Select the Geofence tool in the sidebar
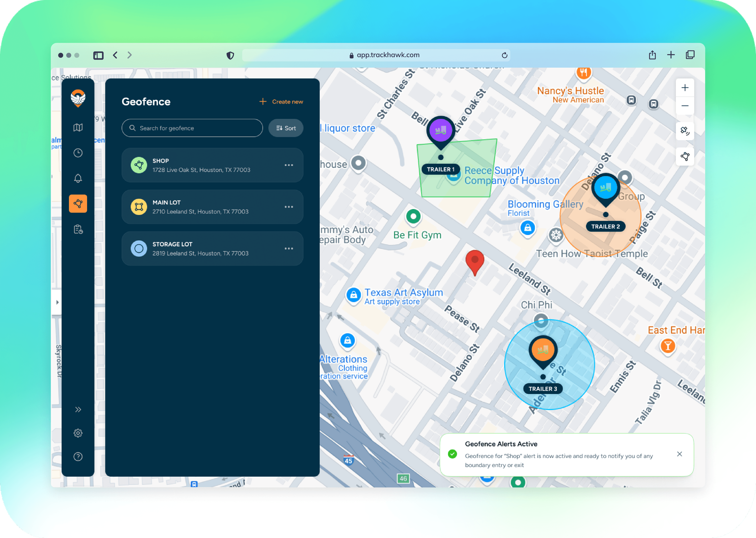 pyautogui.click(x=78, y=204)
